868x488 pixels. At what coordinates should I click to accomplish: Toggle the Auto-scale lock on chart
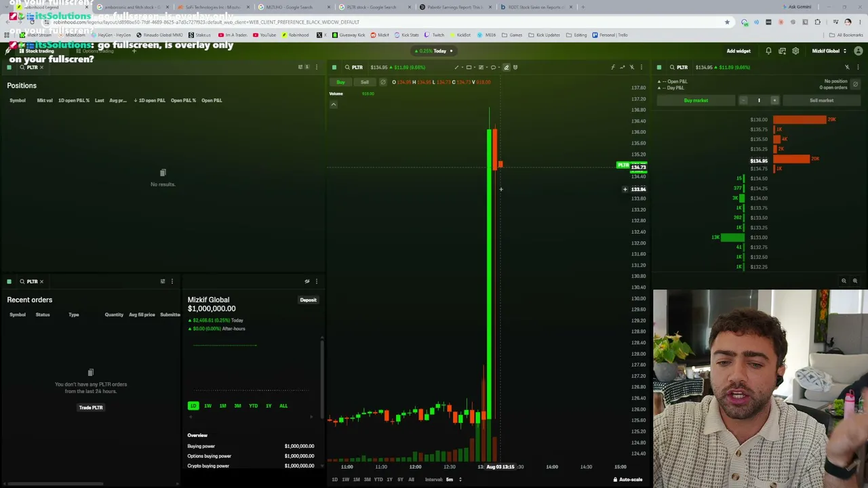[x=627, y=480]
